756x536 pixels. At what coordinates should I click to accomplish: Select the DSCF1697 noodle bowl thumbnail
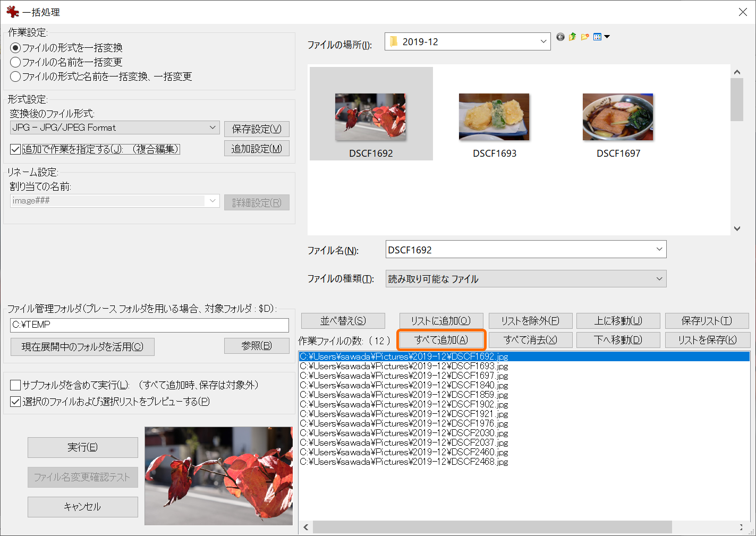[x=618, y=117]
